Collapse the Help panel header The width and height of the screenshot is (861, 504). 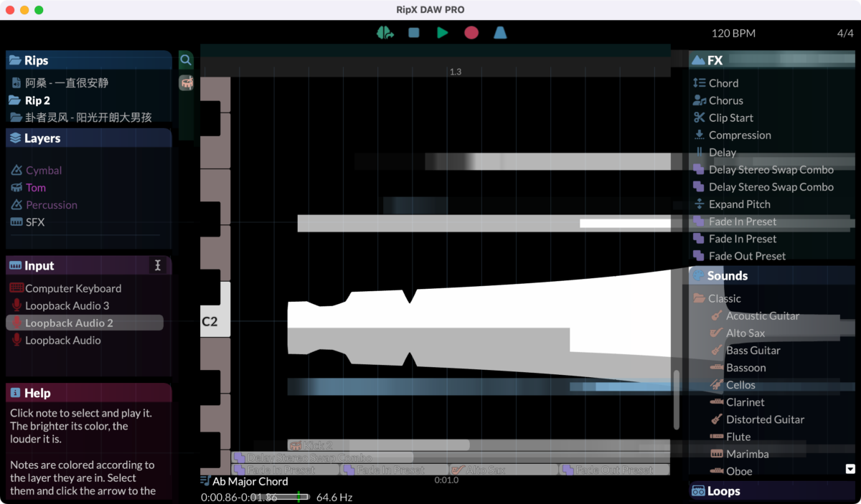(x=89, y=393)
